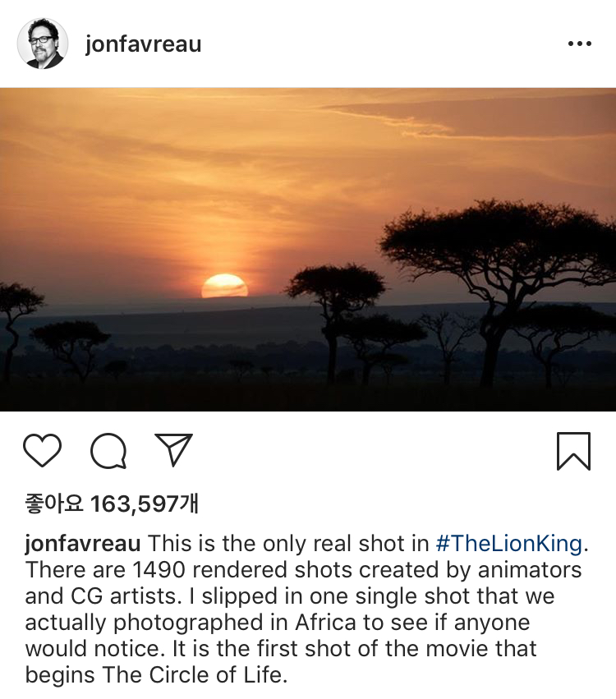Open the three-dot more options menu

point(579,44)
